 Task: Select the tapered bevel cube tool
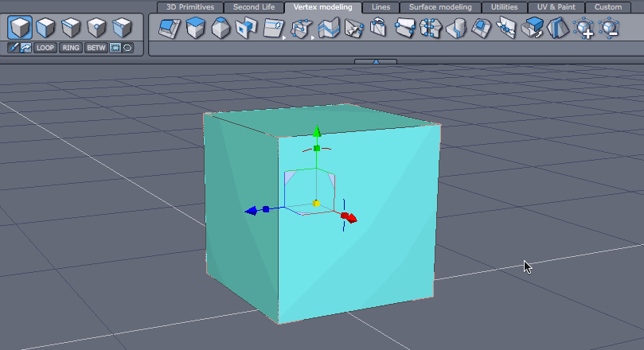(x=221, y=29)
